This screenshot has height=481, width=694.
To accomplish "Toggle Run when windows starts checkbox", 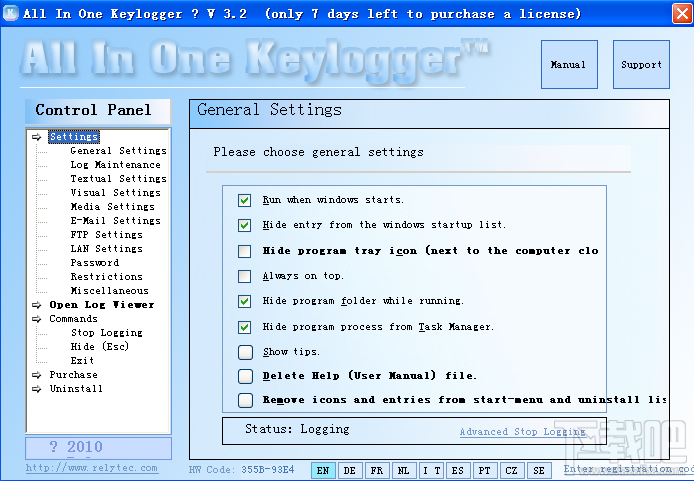I will (244, 200).
